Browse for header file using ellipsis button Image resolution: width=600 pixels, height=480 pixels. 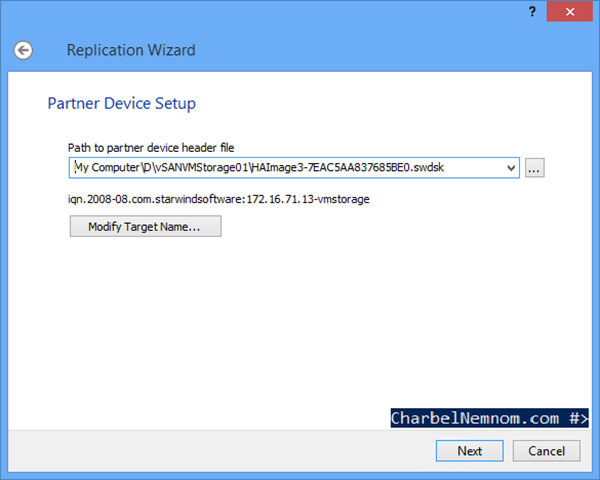pos(535,168)
